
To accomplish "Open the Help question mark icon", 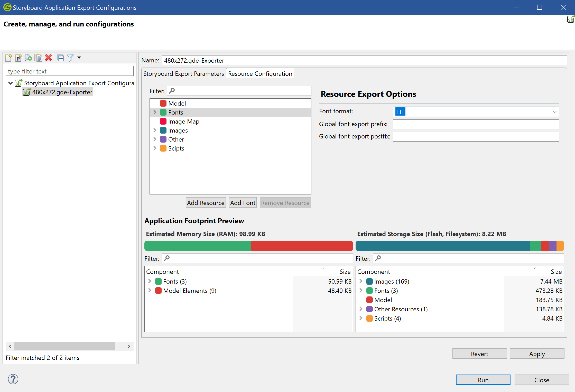I will click(13, 379).
